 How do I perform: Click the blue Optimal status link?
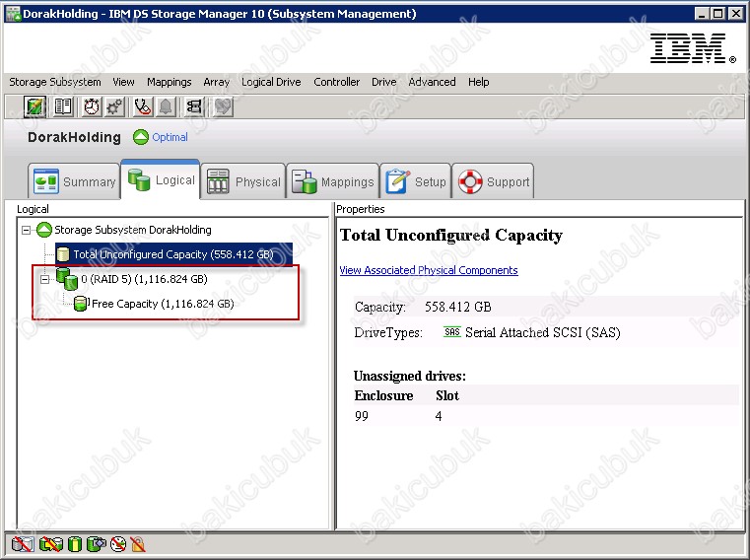point(170,137)
